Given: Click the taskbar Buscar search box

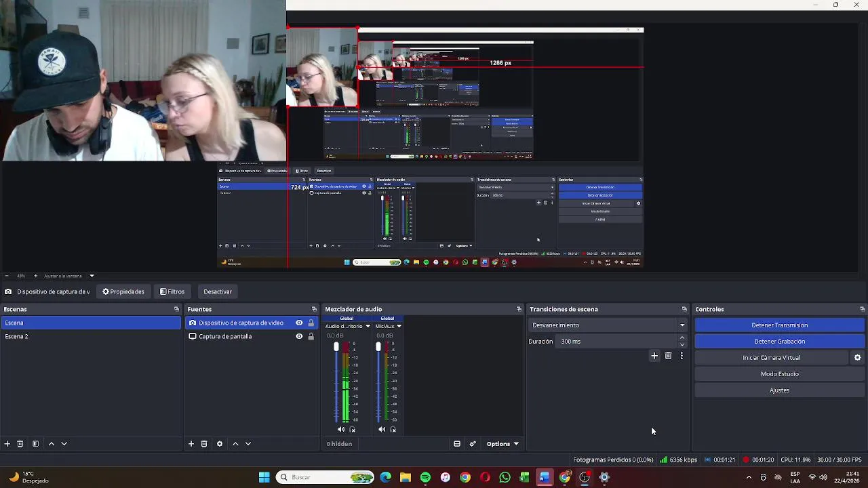Looking at the screenshot, I should click(326, 478).
